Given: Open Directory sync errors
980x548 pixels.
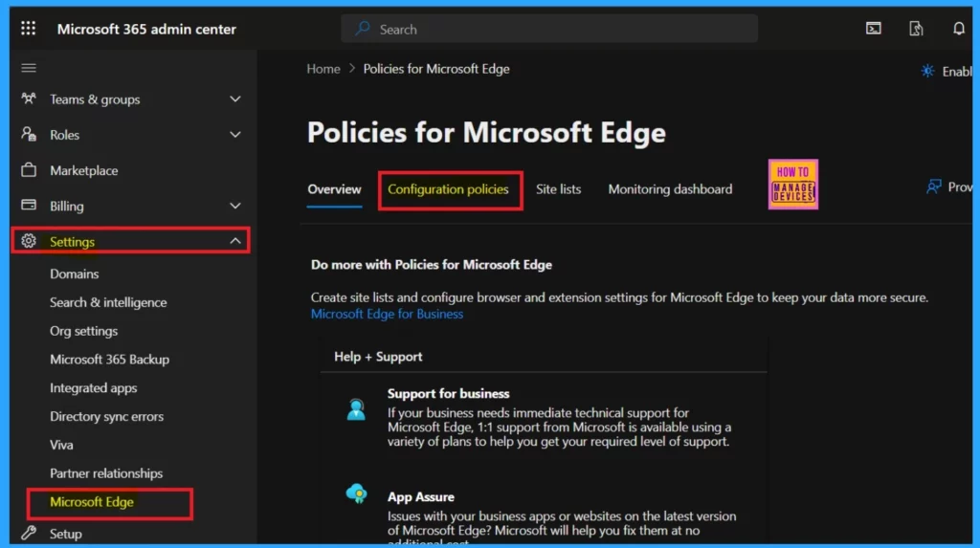Looking at the screenshot, I should tap(106, 416).
